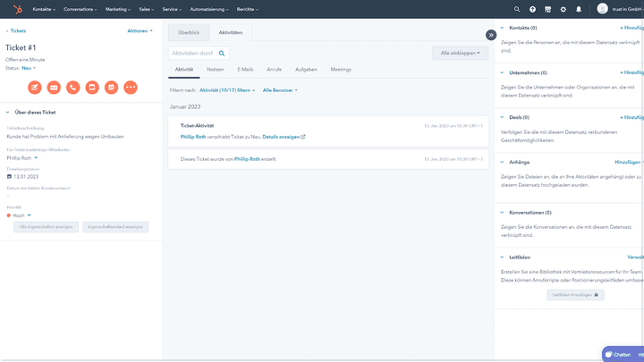Open the Status Neu dropdown

pyautogui.click(x=28, y=68)
